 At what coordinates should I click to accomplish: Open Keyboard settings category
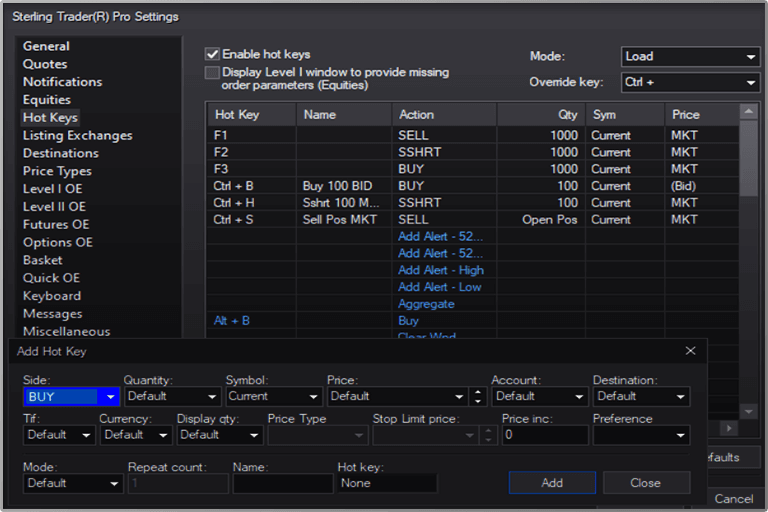pyautogui.click(x=51, y=296)
